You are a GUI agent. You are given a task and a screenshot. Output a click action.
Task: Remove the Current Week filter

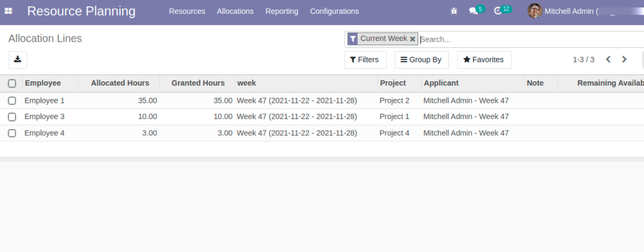pos(413,39)
